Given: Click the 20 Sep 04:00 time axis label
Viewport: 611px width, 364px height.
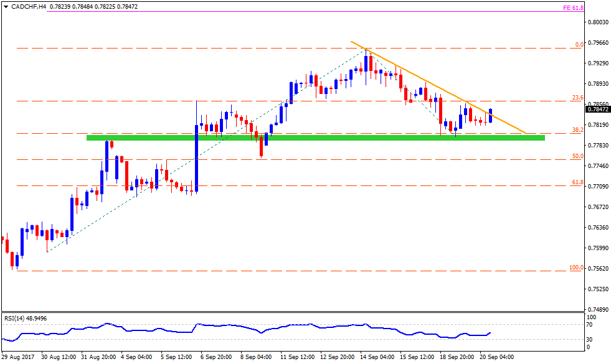Looking at the screenshot, I should click(x=496, y=357).
